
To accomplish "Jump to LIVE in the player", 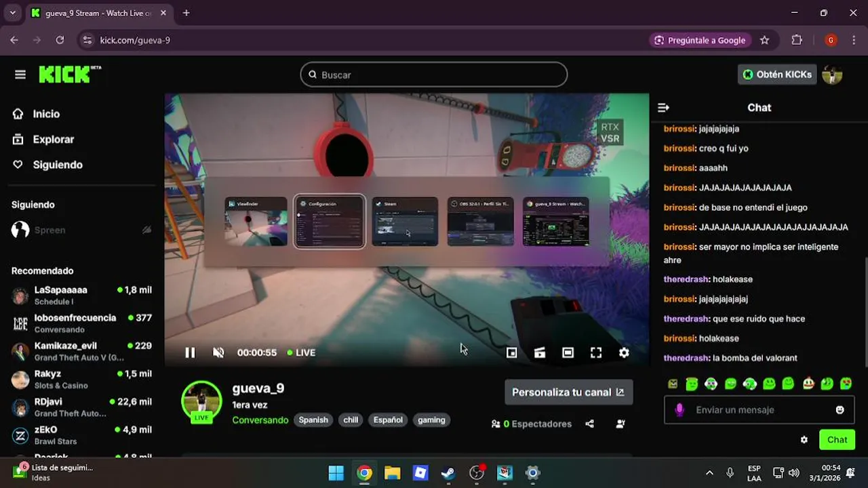I will coord(301,352).
